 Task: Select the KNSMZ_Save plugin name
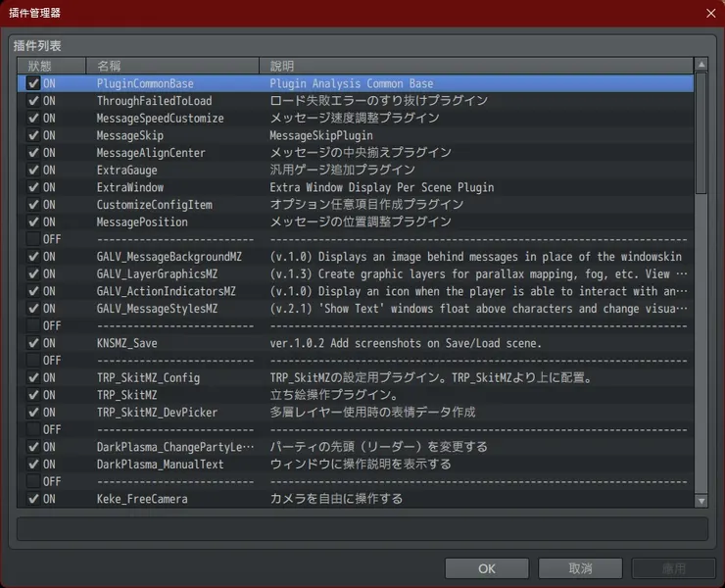coord(126,343)
